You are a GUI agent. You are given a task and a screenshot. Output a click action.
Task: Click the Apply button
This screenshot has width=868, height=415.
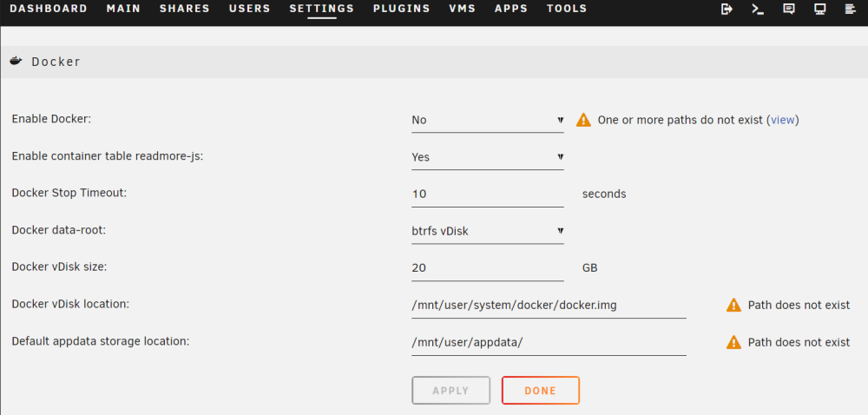point(450,391)
